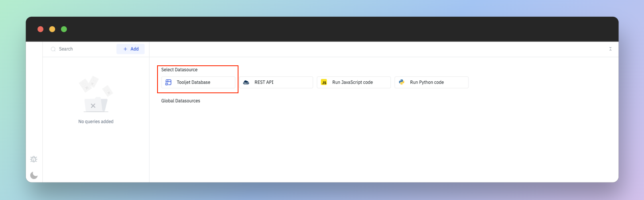The image size is (644, 200).
Task: Click the No queries added message
Action: [96, 122]
